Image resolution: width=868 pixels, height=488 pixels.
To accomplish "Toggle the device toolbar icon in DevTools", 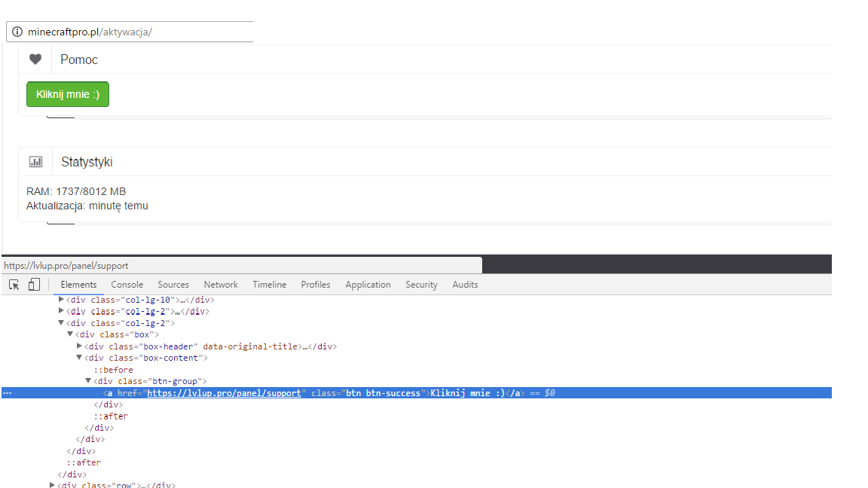I will tap(34, 285).
